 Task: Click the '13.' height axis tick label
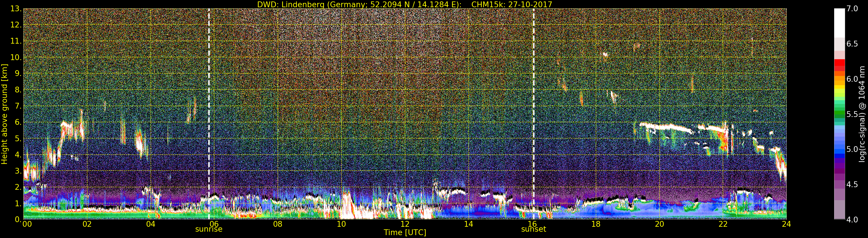16,9
